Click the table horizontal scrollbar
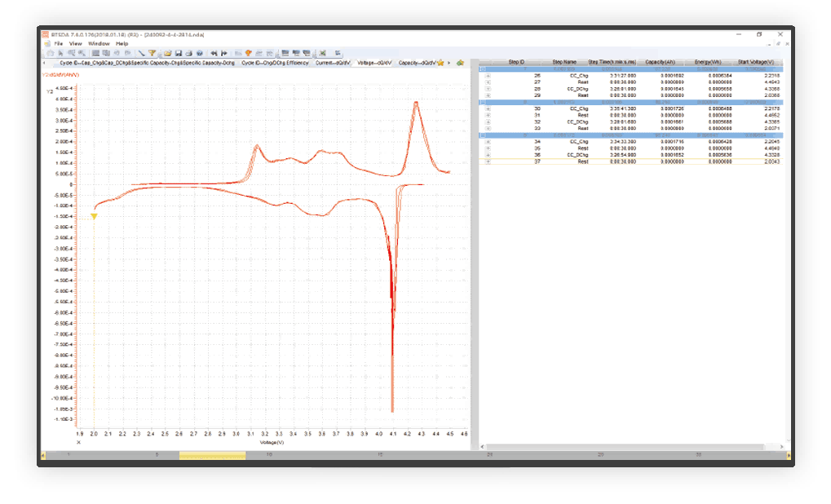The width and height of the screenshot is (831, 504). 625,447
